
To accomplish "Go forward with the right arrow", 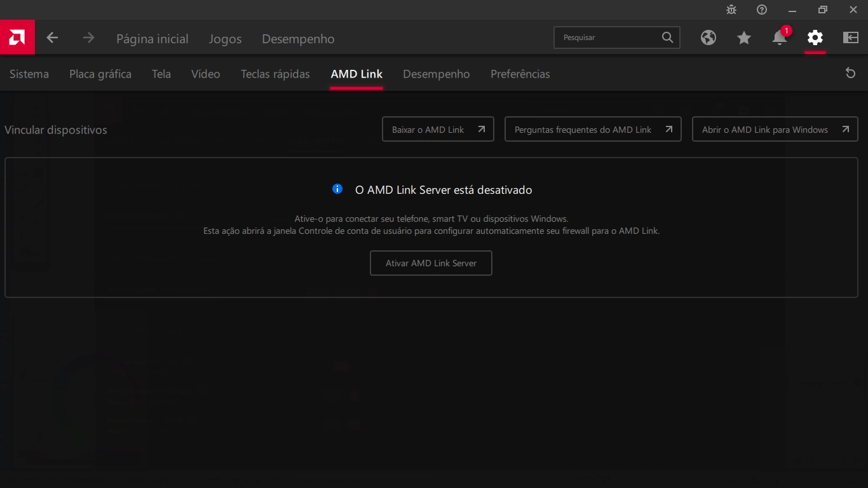I will (x=88, y=38).
